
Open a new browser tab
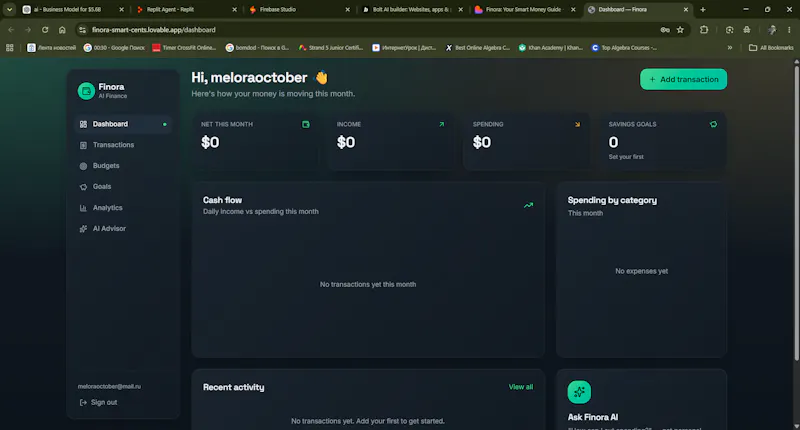coord(703,10)
